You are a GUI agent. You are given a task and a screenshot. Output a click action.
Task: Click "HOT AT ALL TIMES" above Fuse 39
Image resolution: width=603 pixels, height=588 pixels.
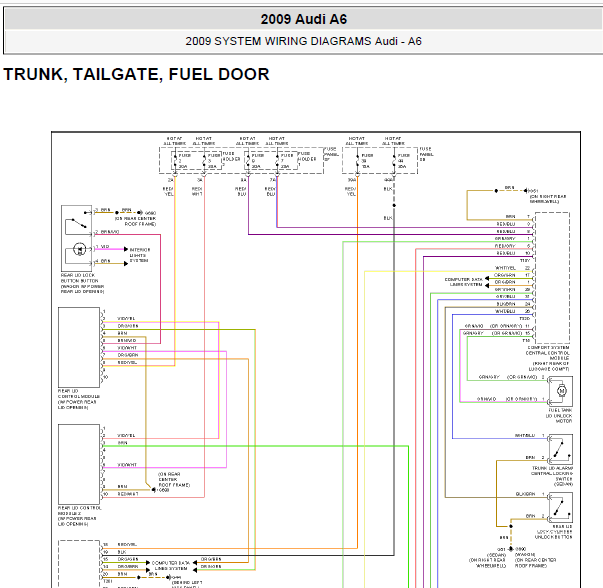356,141
